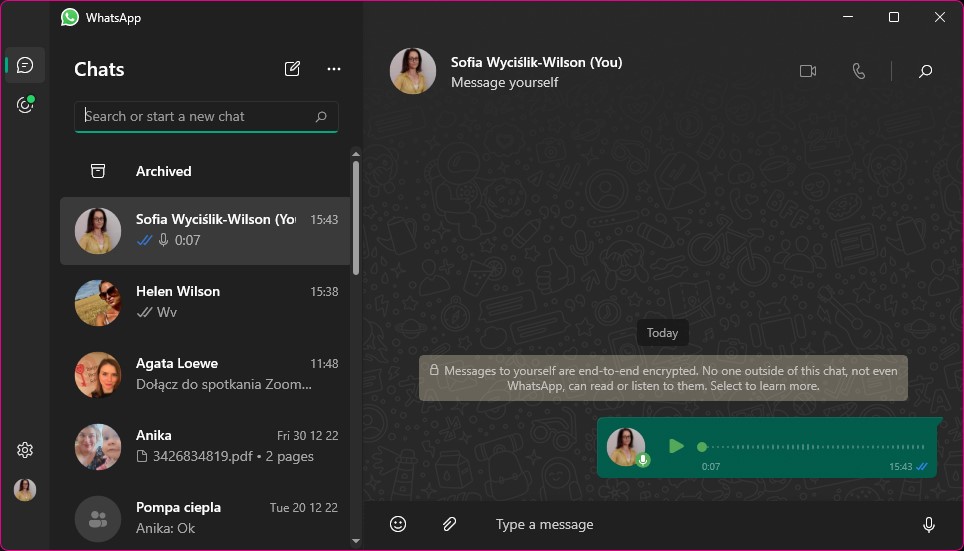Search within the conversation via the header magnifier

pos(925,71)
